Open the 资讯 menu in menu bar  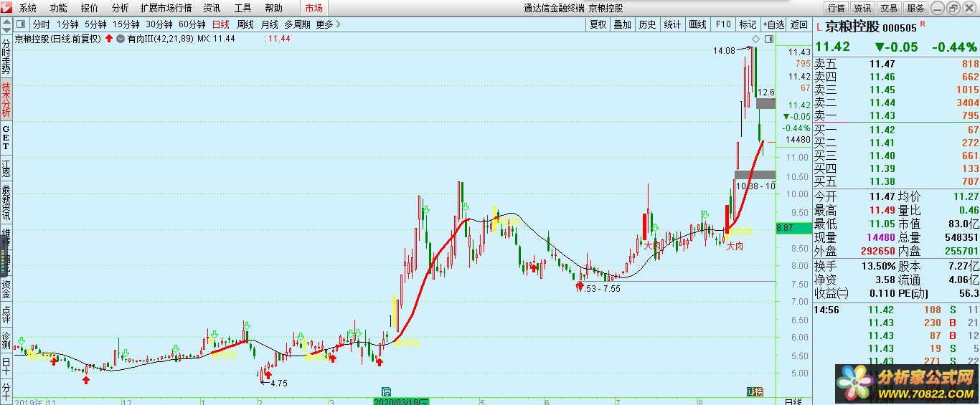(212, 8)
